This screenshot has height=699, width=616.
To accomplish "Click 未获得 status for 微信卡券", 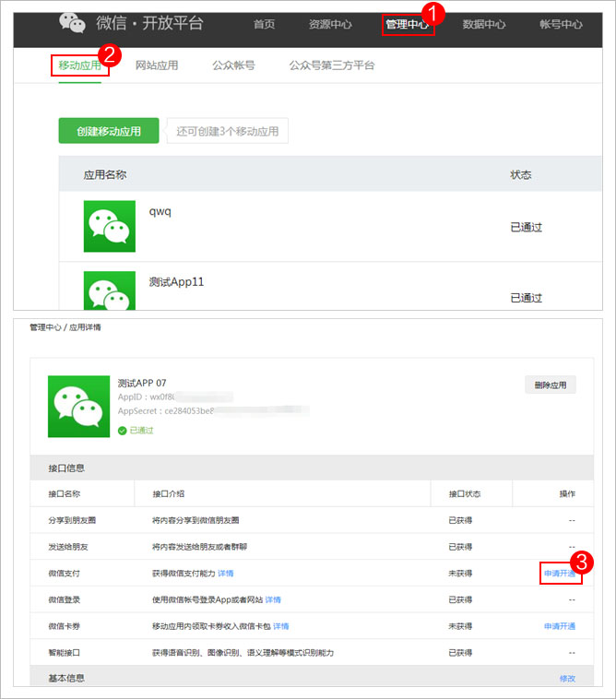I will coord(460,626).
